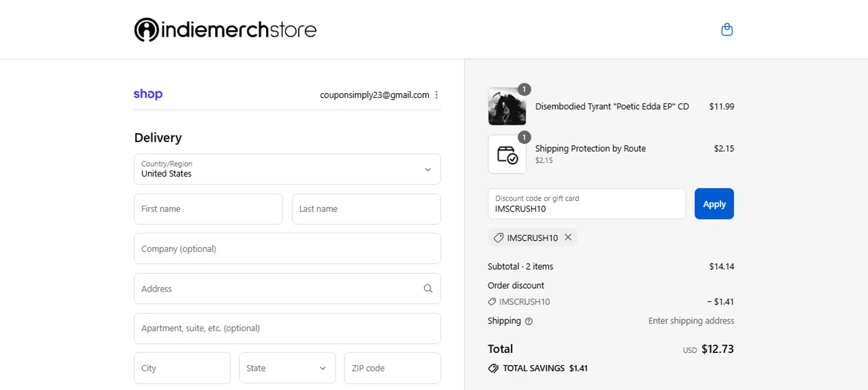
Task: Click the product title Disembodied Tyrant CD
Action: pyautogui.click(x=612, y=106)
